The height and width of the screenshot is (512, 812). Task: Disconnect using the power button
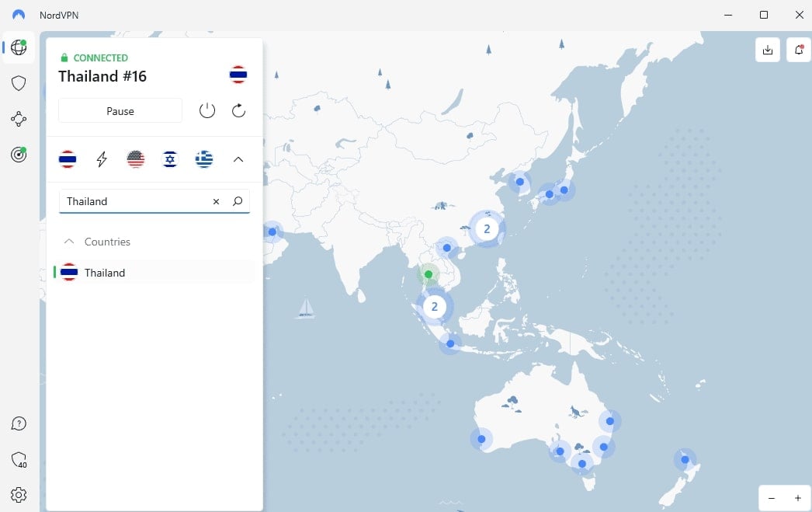click(207, 110)
